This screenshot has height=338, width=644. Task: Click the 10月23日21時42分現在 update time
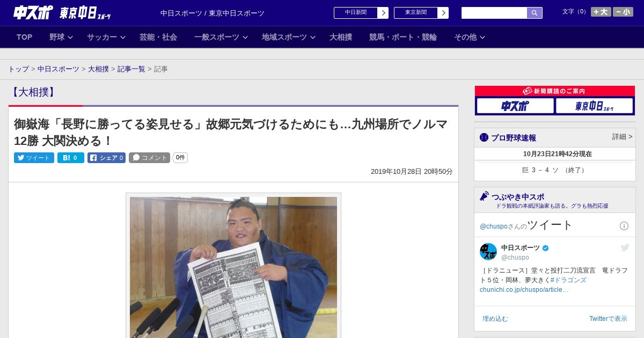point(558,154)
